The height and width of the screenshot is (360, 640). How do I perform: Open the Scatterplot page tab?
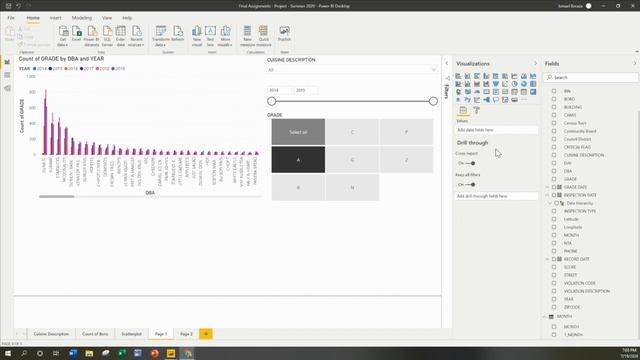pos(131,334)
